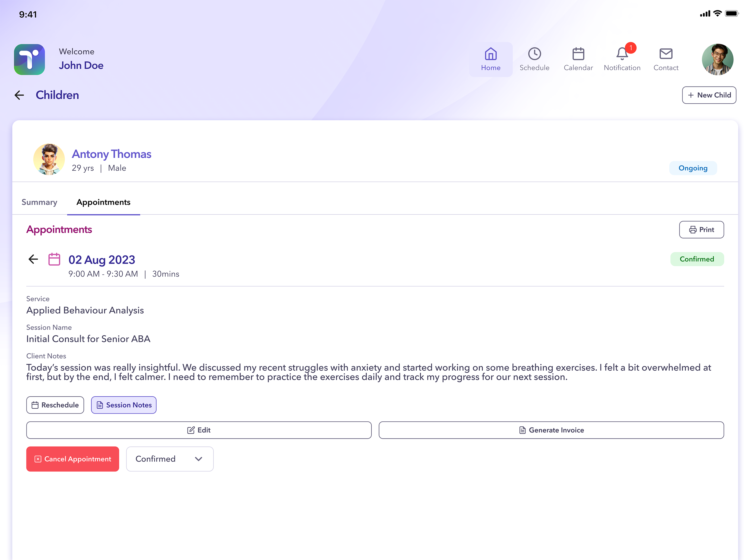Click the 30mins duration text
The height and width of the screenshot is (560, 747).
pos(166,274)
